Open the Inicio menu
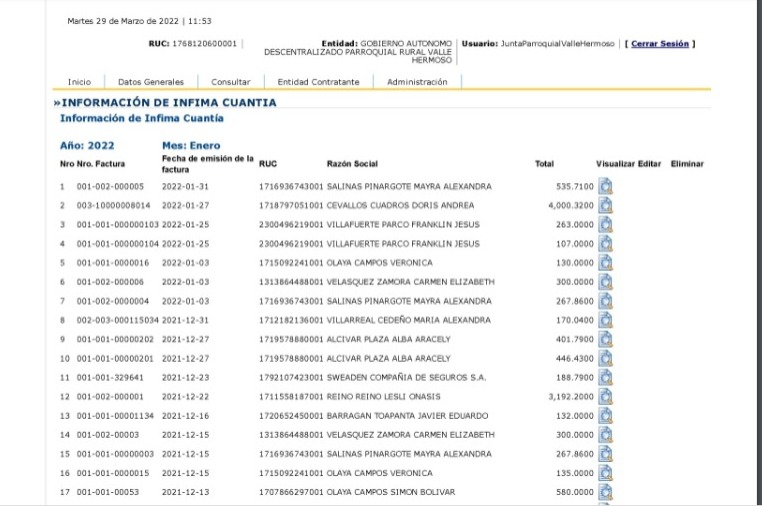This screenshot has width=762, height=506. tap(79, 82)
